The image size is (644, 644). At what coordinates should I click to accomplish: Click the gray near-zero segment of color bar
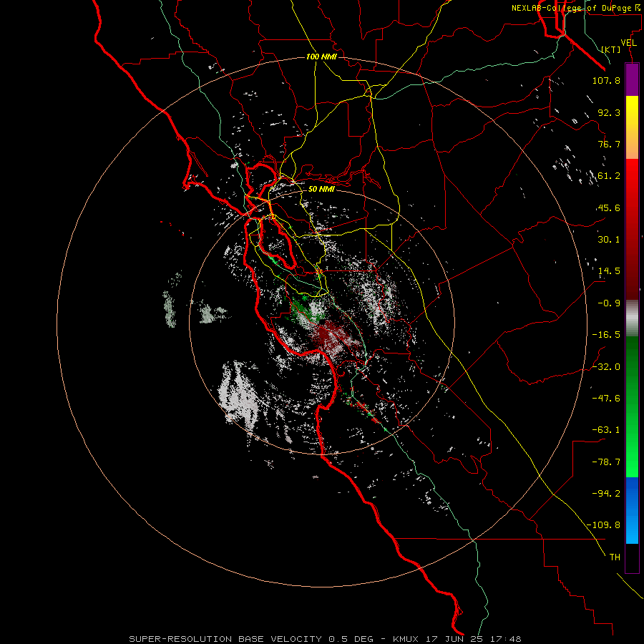(632, 318)
